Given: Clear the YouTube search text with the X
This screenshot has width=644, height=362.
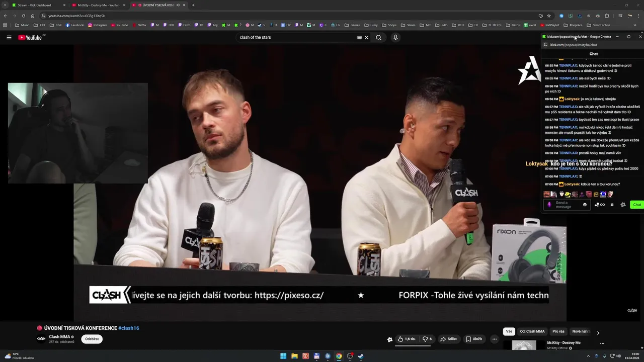Looking at the screenshot, I should click(366, 37).
